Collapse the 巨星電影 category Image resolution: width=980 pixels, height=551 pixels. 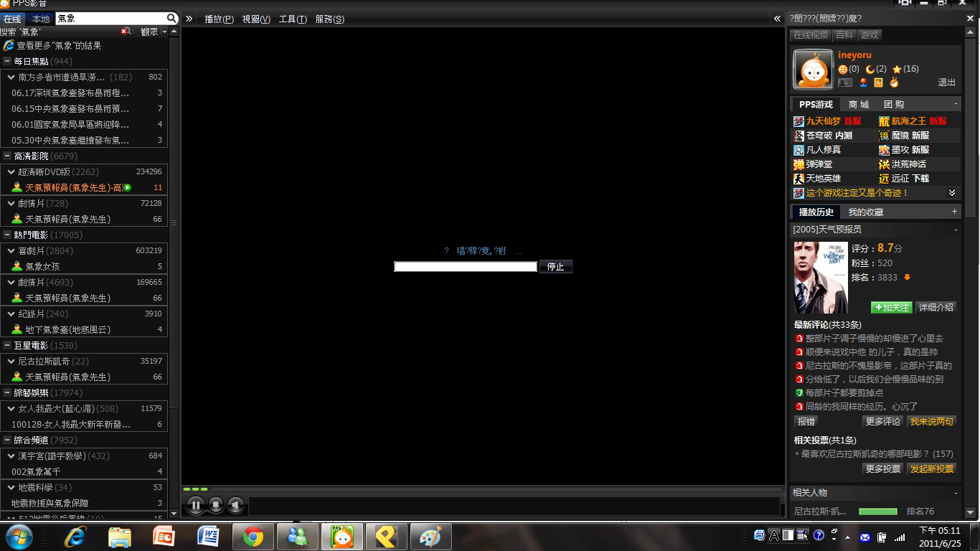tap(7, 346)
